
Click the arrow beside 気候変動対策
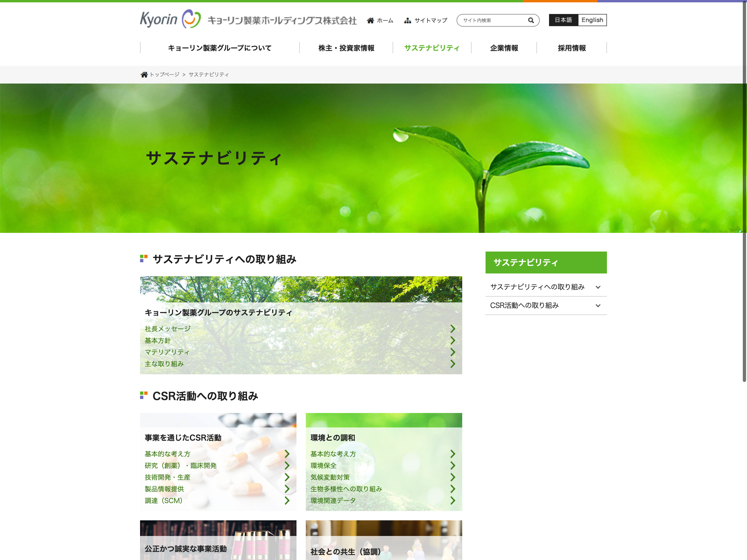pyautogui.click(x=453, y=477)
